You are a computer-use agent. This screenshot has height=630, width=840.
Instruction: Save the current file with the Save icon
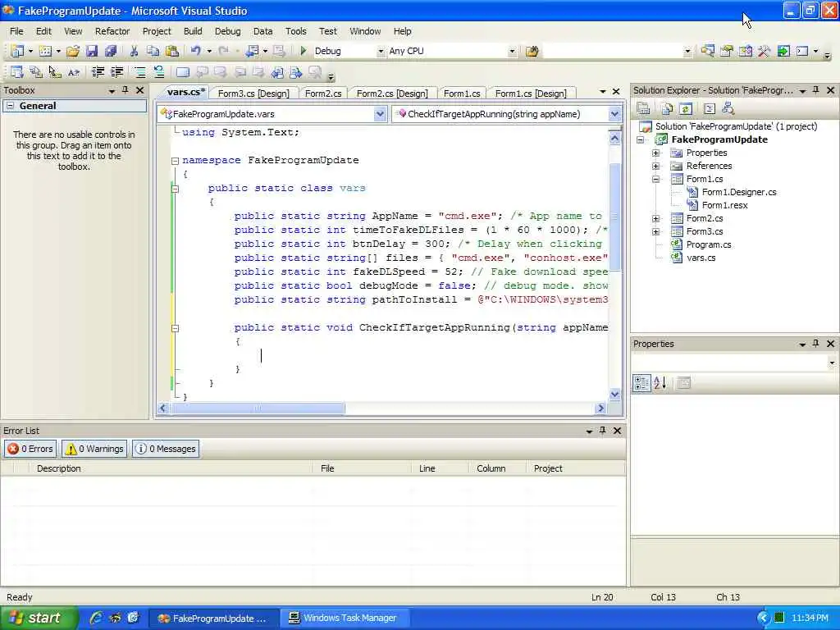point(92,51)
